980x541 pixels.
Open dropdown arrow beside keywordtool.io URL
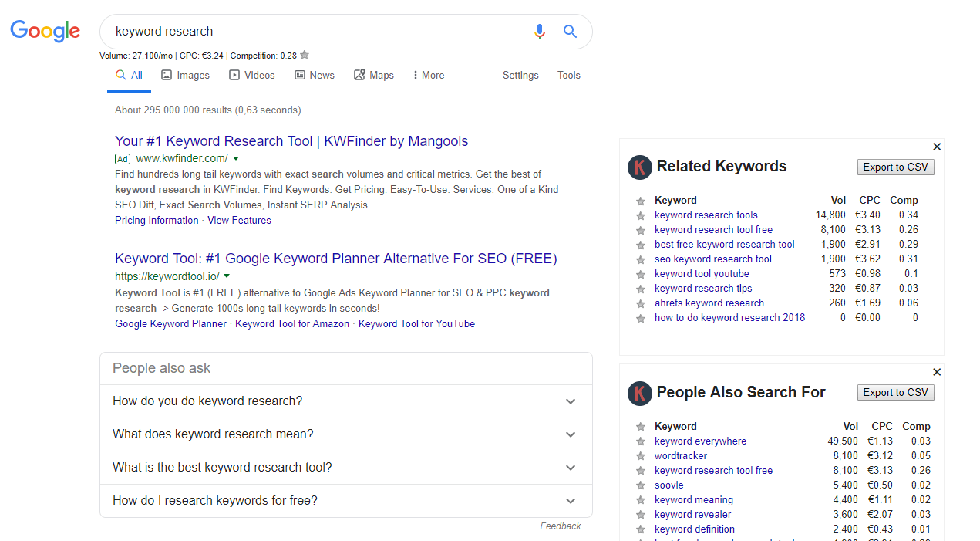[x=227, y=276]
